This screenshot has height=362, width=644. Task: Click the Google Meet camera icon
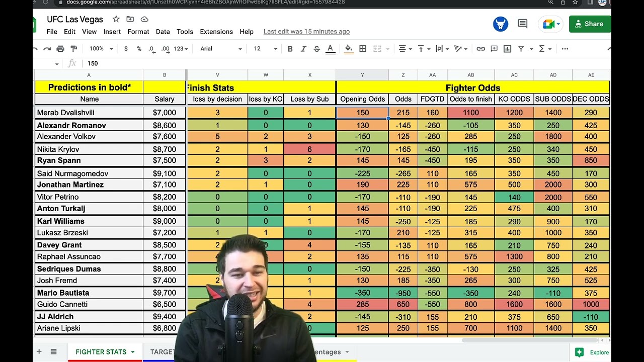[x=548, y=24]
